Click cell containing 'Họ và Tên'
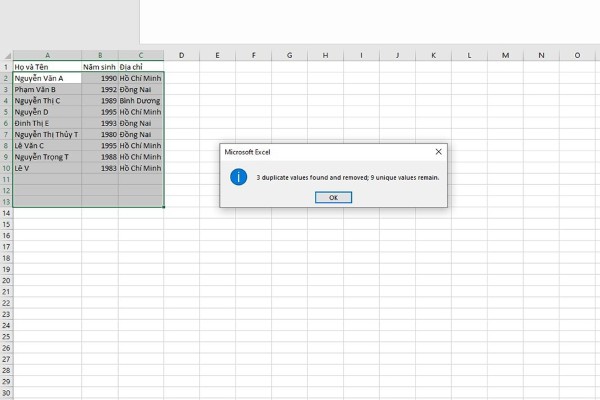The image size is (600, 400). coord(47,66)
